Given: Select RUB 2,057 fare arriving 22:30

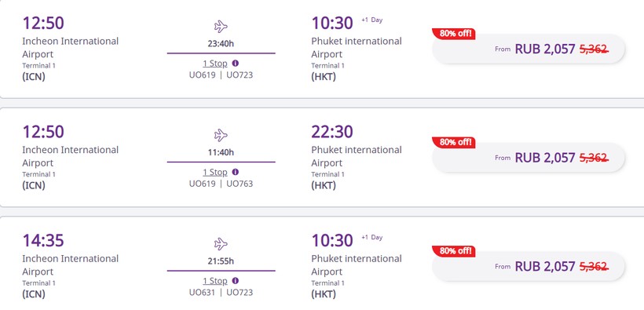Looking at the screenshot, I should (529, 158).
